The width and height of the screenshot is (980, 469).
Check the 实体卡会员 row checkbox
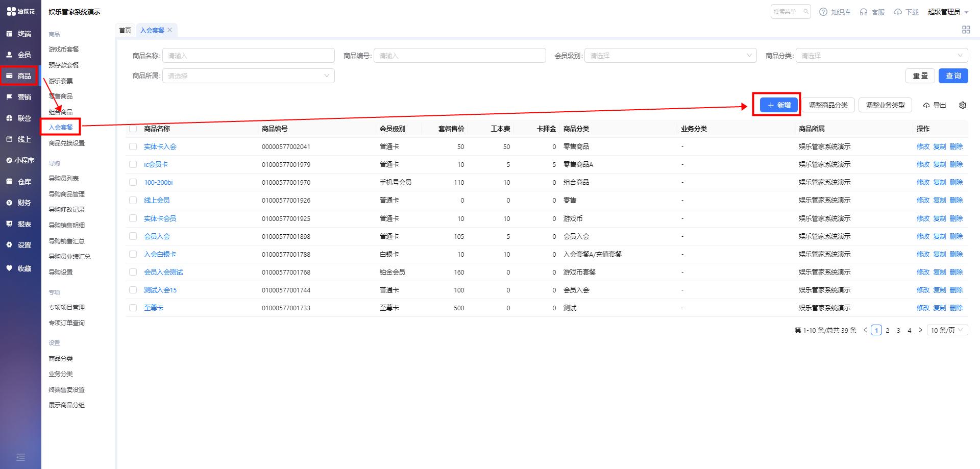pos(133,218)
